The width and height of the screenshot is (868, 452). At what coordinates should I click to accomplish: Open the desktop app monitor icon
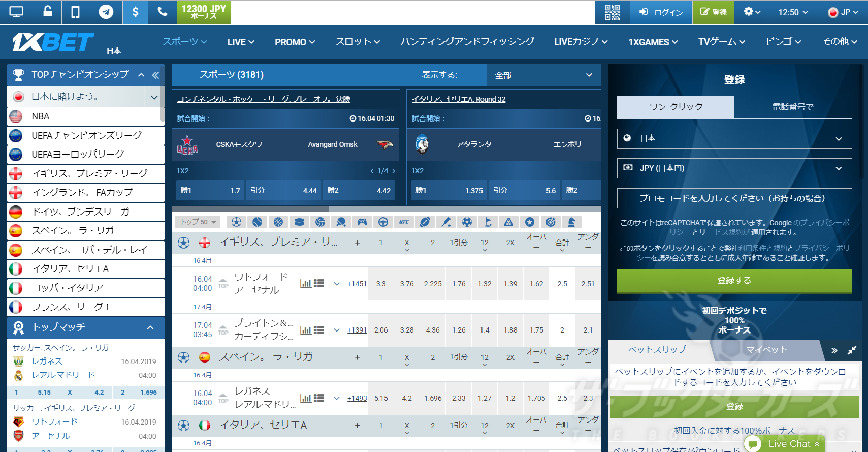(17, 12)
